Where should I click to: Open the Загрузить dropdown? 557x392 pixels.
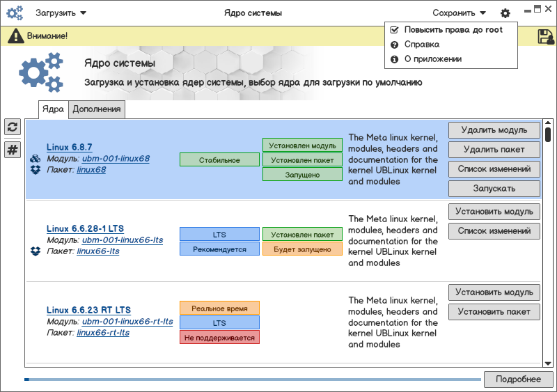coord(61,13)
